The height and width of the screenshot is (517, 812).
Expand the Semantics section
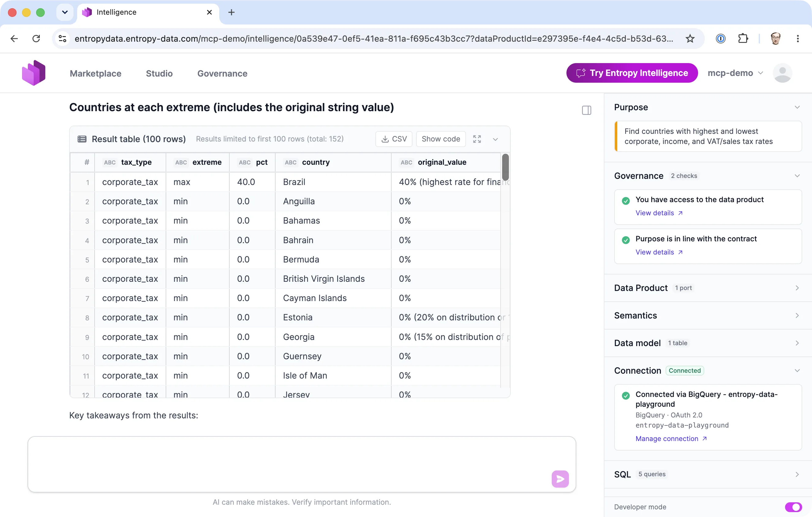pos(797,315)
